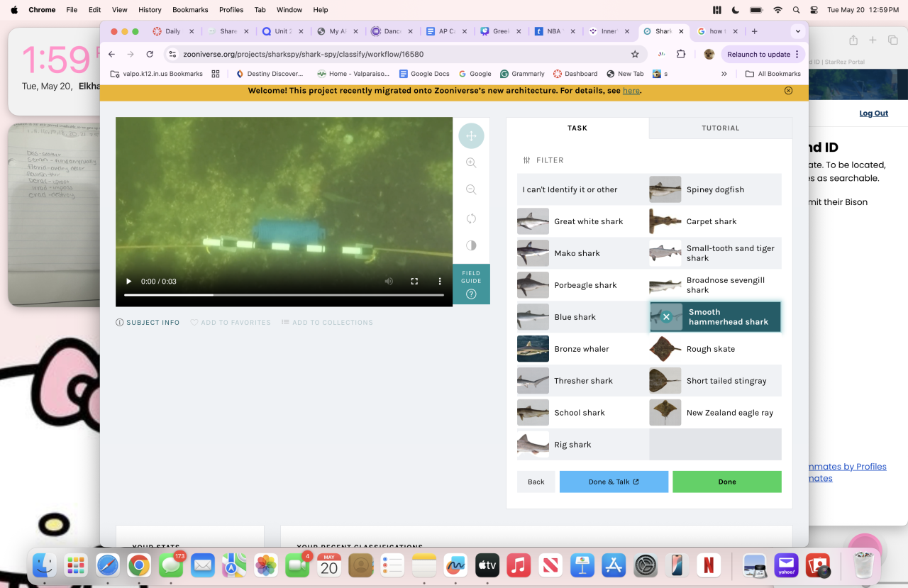Image resolution: width=908 pixels, height=588 pixels.
Task: Toggle the invert contrast icon
Action: (471, 245)
